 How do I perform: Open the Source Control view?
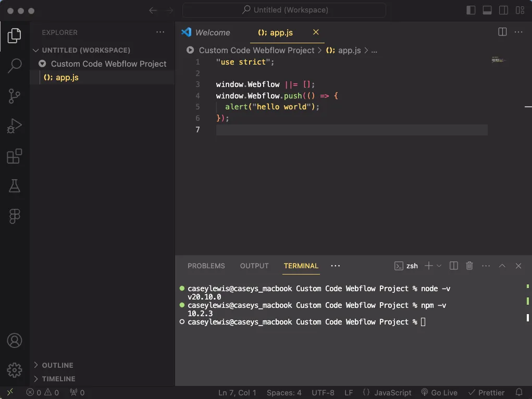pos(15,96)
